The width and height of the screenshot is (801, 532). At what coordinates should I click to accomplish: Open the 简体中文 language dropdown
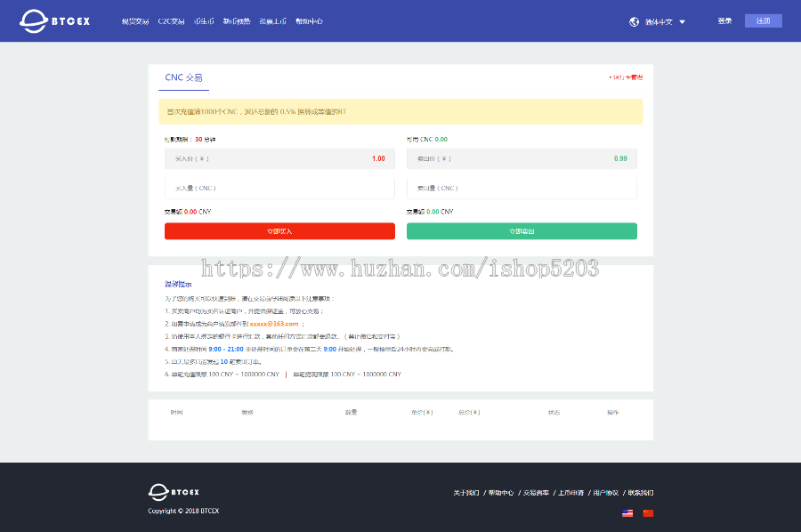click(x=665, y=21)
